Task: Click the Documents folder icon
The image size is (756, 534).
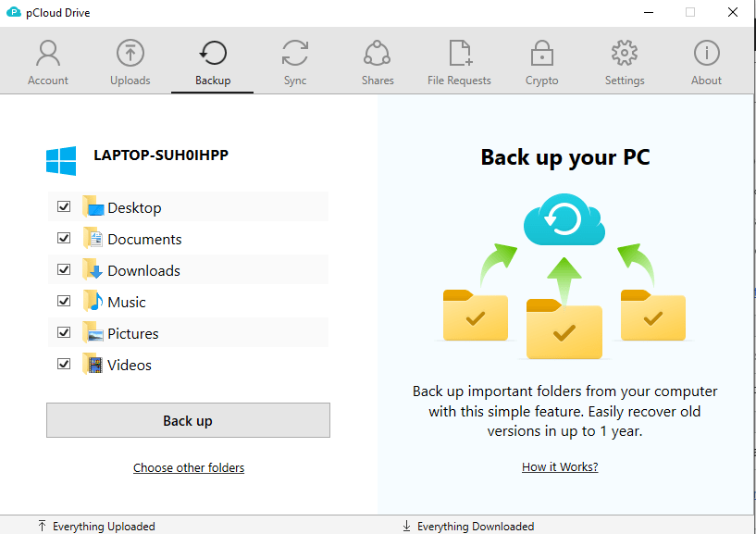Action: [x=93, y=238]
